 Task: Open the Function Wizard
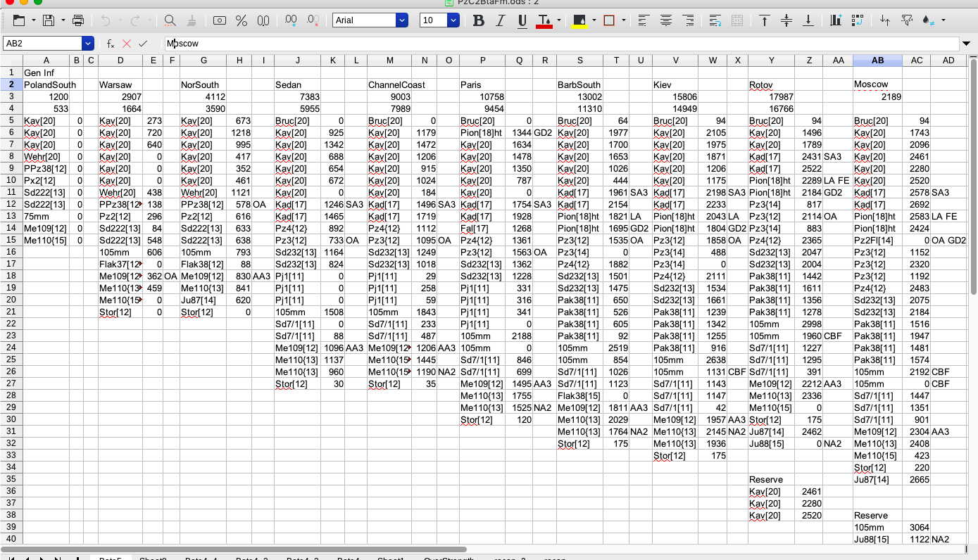pos(111,44)
